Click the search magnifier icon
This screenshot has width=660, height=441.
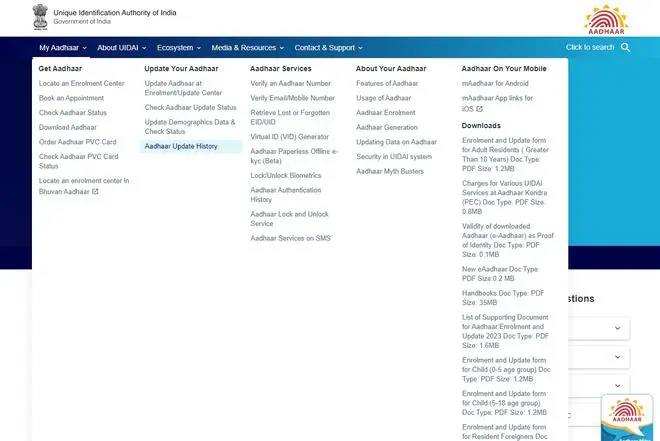[x=626, y=47]
